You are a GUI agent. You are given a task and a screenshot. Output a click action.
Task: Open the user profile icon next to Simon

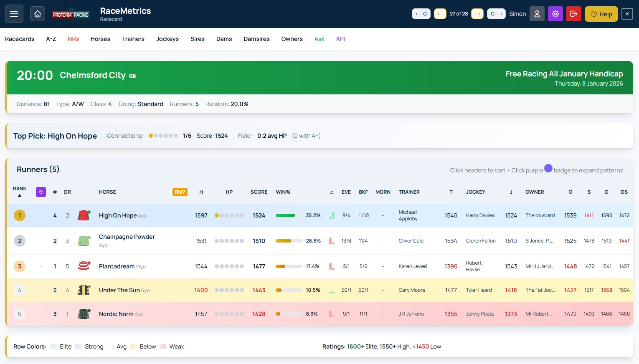pos(537,14)
